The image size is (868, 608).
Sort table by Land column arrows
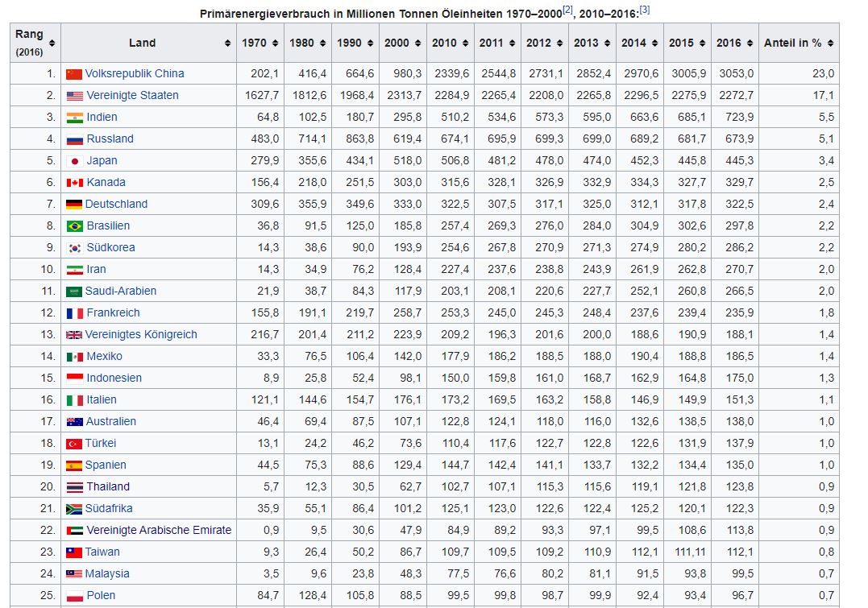click(227, 43)
